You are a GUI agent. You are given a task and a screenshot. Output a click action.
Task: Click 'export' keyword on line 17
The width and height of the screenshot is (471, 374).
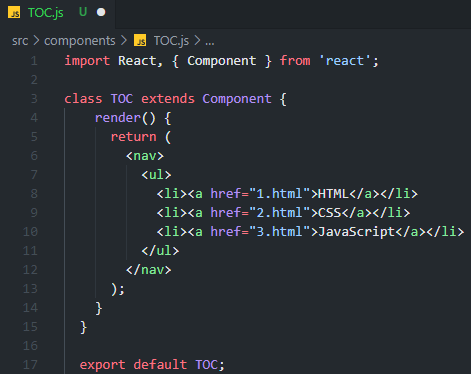[x=102, y=365]
